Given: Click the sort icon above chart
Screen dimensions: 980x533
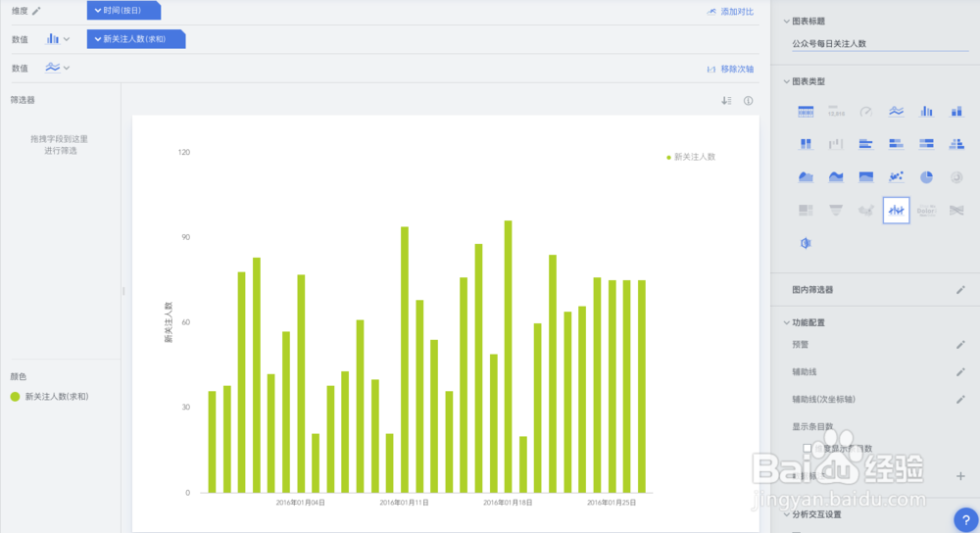Looking at the screenshot, I should (726, 101).
